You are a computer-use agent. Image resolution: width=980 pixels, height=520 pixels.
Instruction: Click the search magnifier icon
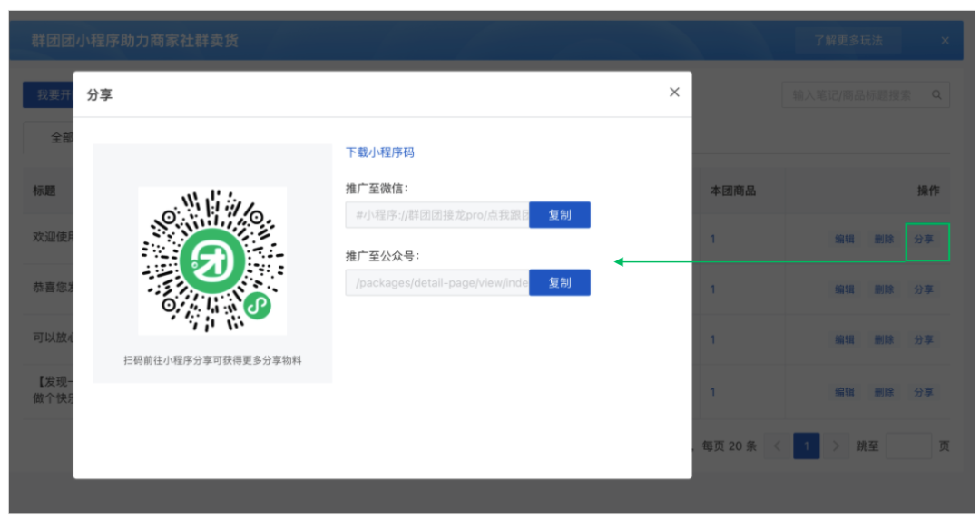pos(936,95)
